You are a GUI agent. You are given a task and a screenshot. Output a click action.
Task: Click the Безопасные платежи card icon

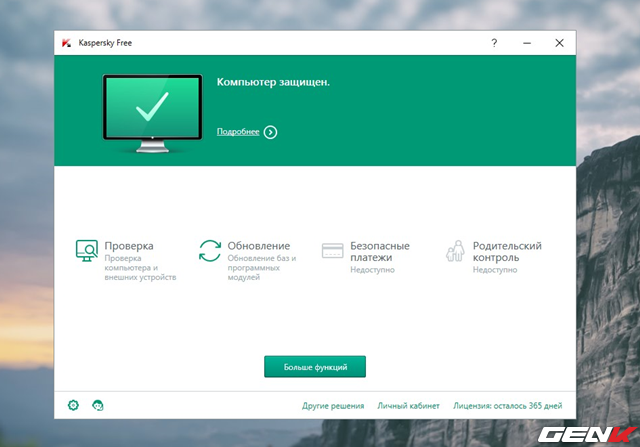click(x=333, y=250)
